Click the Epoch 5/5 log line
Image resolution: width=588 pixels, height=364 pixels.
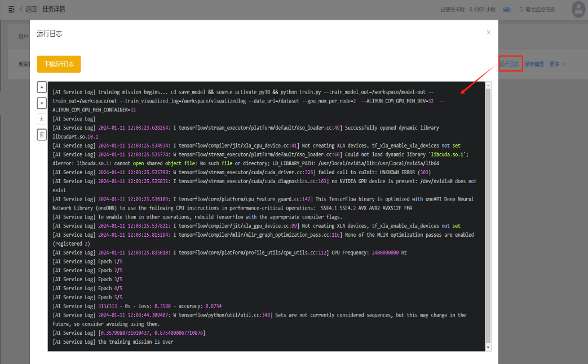point(87,297)
